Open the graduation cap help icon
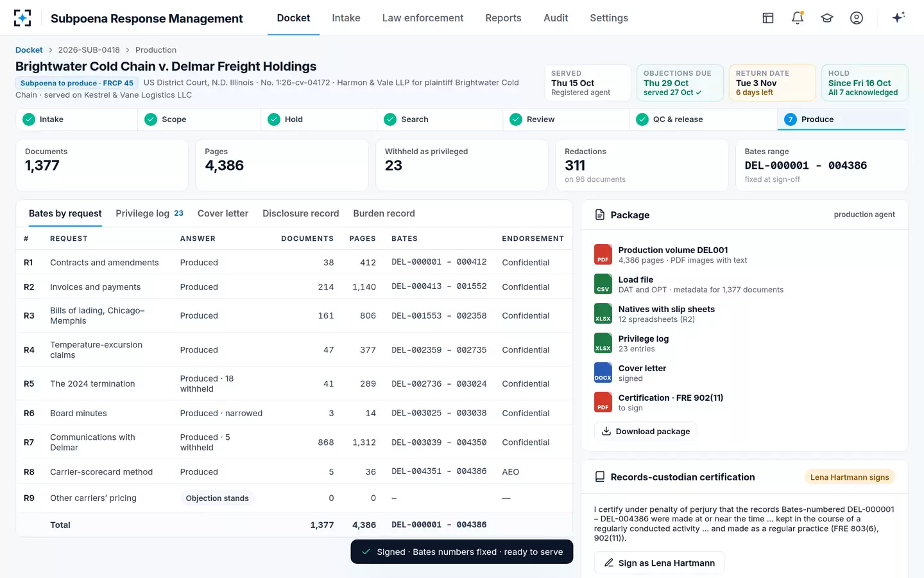Image resolution: width=924 pixels, height=578 pixels. tap(827, 18)
